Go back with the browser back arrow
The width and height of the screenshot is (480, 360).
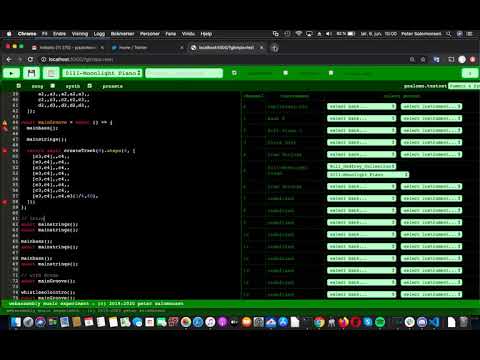tap(9, 59)
